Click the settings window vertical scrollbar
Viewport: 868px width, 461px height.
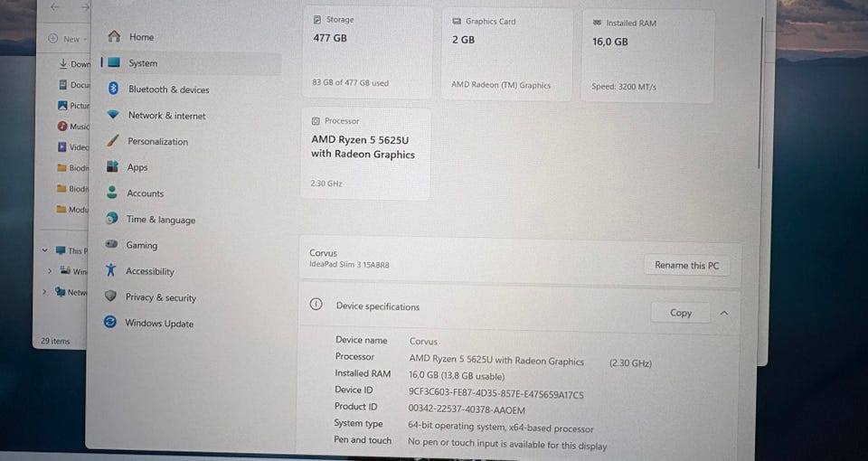[760, 94]
